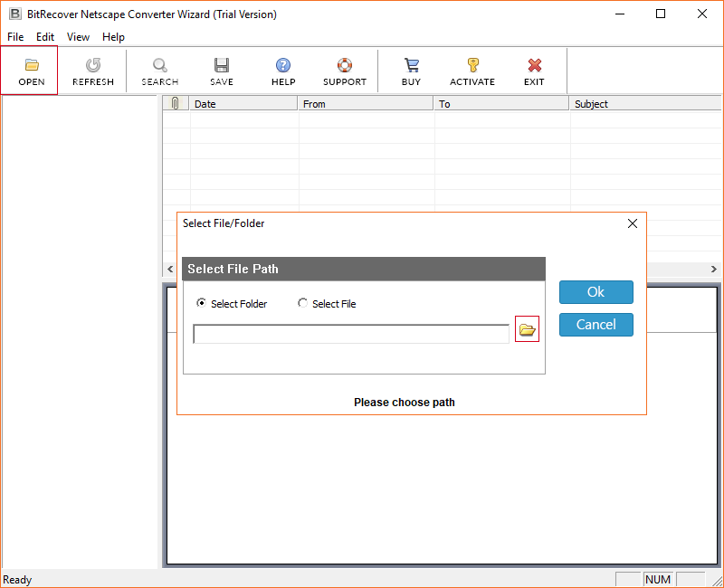Click the right arrow of horizontal scrollbar
Viewport: 724px width, 588px height.
713,269
